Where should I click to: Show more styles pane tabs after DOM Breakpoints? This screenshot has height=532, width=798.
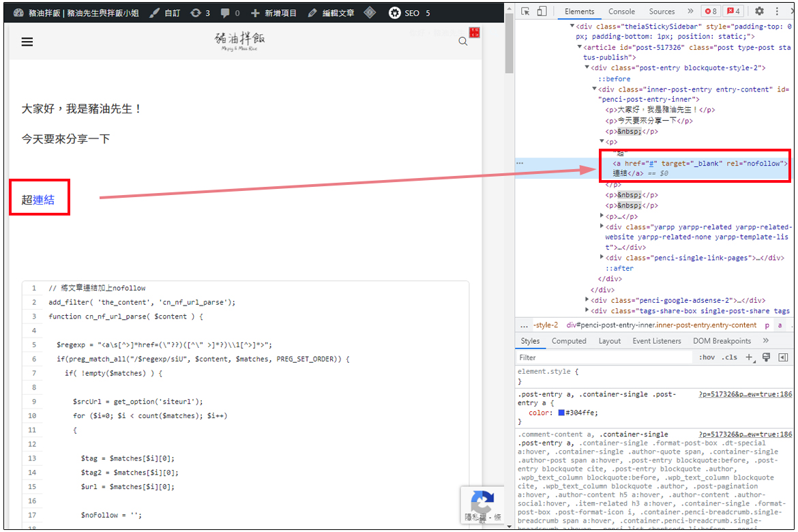[x=766, y=340]
